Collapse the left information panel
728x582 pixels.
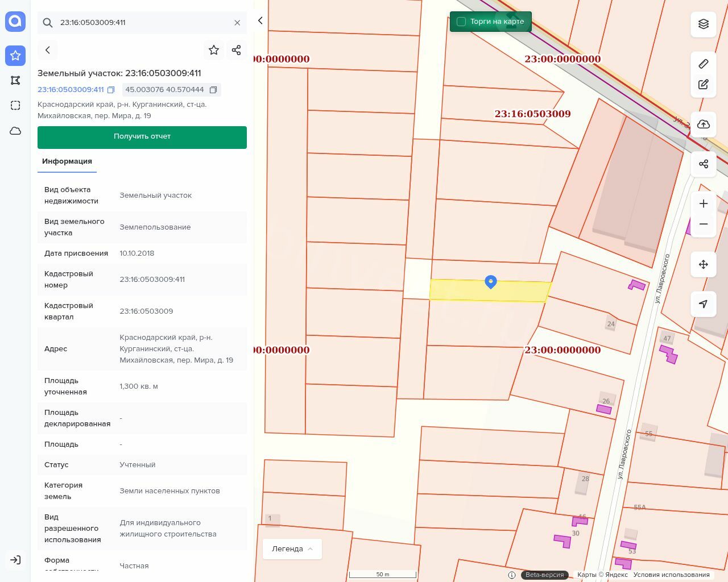point(260,21)
